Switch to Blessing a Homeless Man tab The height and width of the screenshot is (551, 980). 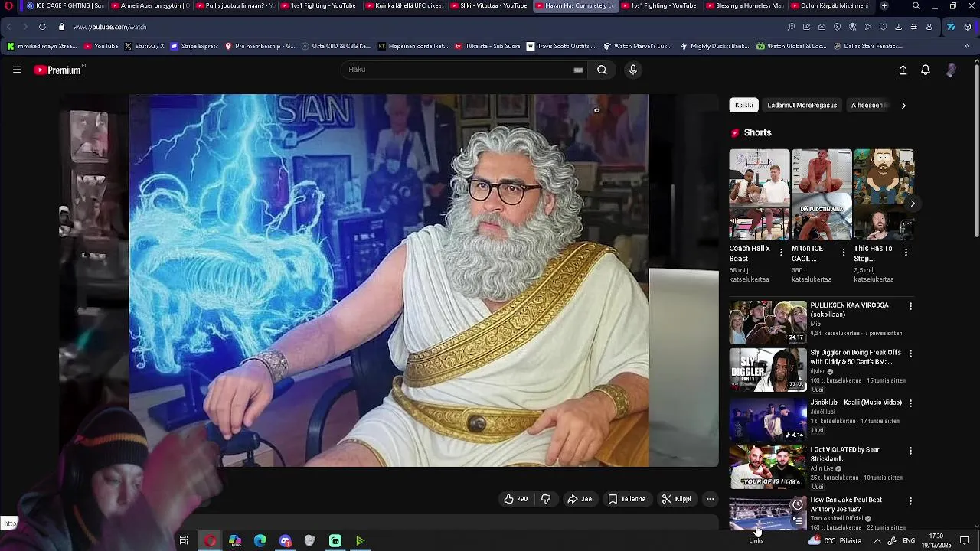[x=743, y=6]
